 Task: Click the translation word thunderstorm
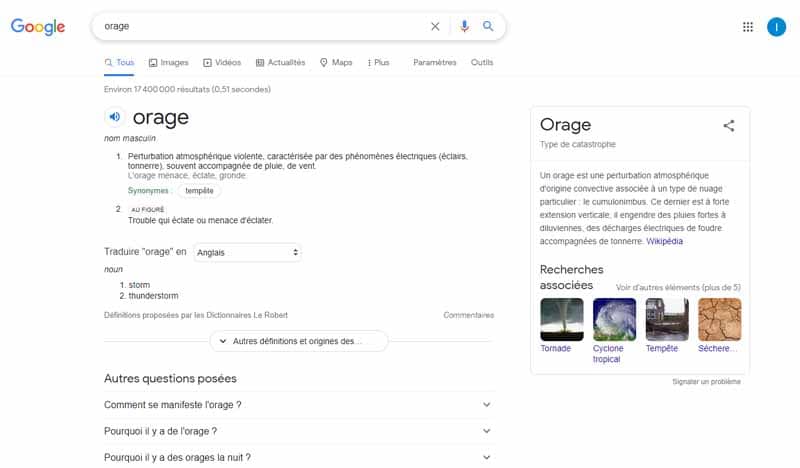[x=153, y=295]
